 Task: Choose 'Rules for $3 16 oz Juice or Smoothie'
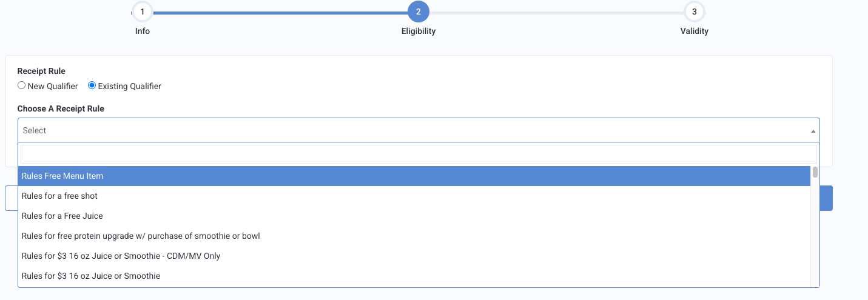coord(414,276)
